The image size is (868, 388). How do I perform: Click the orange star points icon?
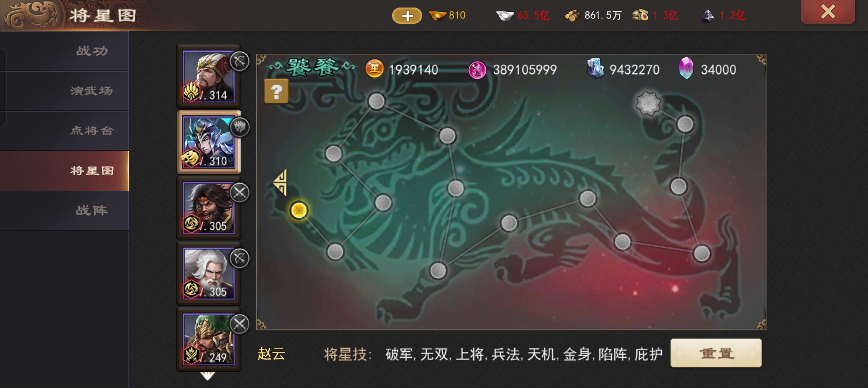375,69
